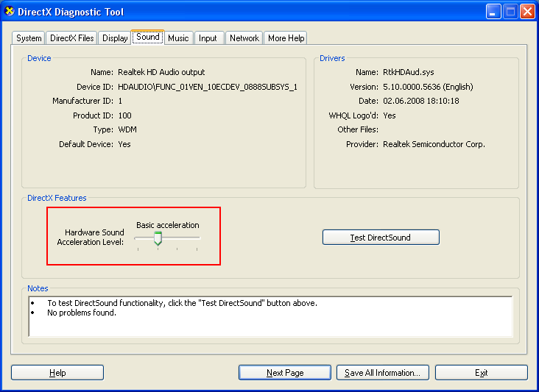Exit the diagnostic tool
The height and width of the screenshot is (392, 539).
pos(482,372)
